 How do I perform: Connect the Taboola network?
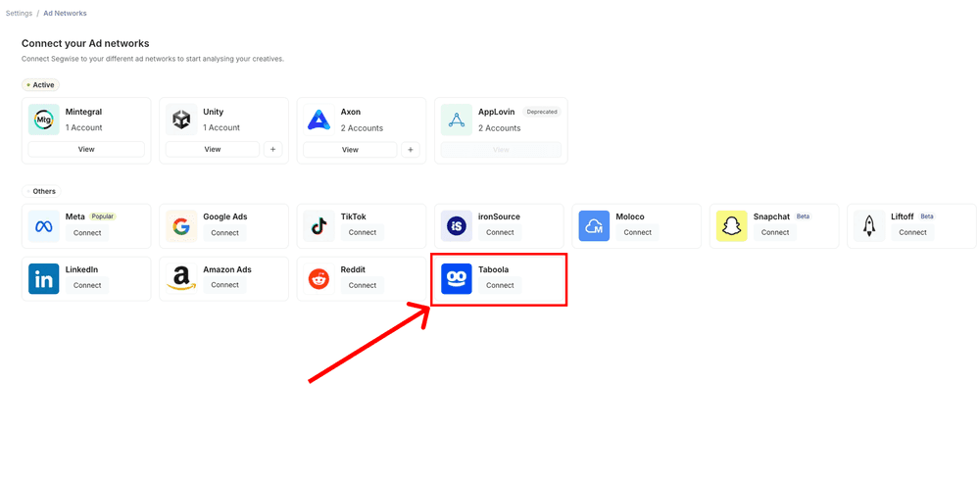500,285
